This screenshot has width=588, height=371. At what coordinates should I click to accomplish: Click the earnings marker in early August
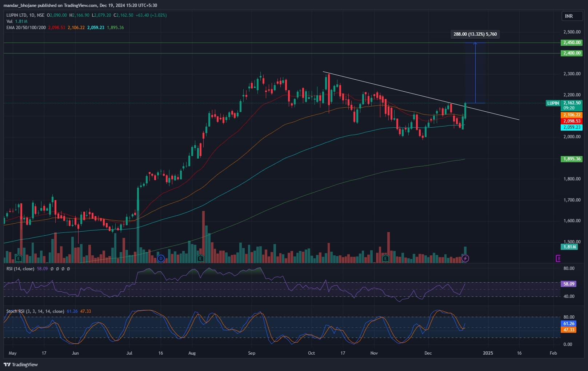pyautogui.click(x=200, y=259)
